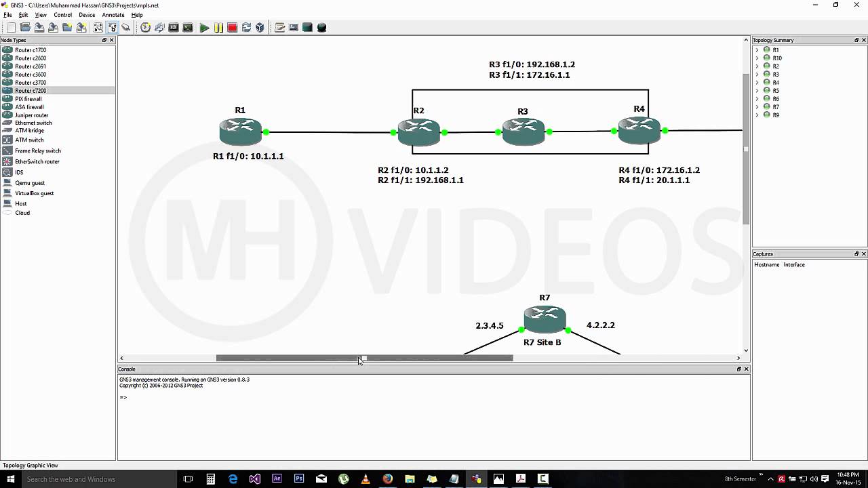
Task: Click router R1 on the canvas
Action: click(241, 131)
